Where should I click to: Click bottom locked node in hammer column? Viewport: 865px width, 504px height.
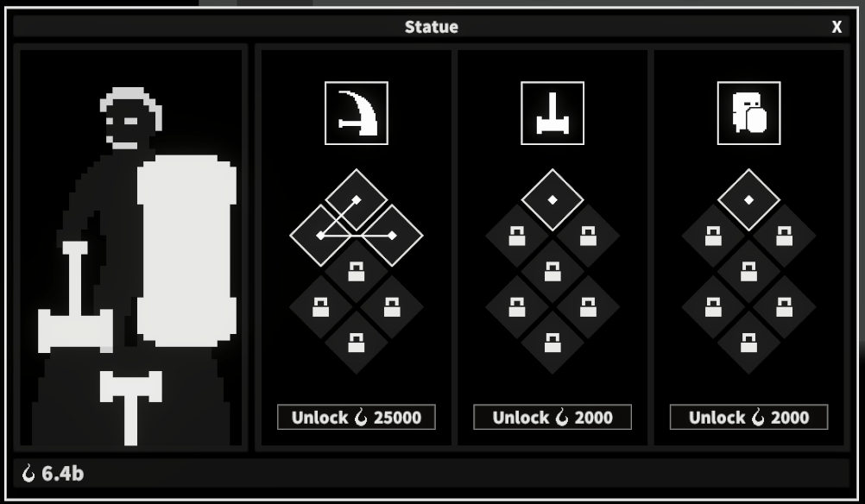coord(552,343)
